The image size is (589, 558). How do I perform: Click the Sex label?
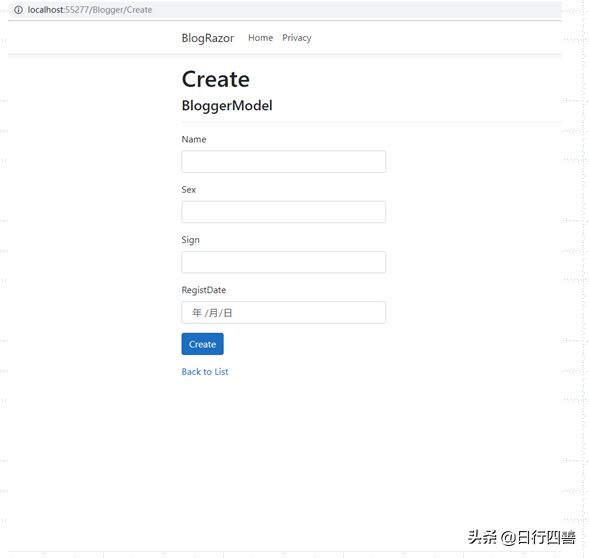coord(189,190)
